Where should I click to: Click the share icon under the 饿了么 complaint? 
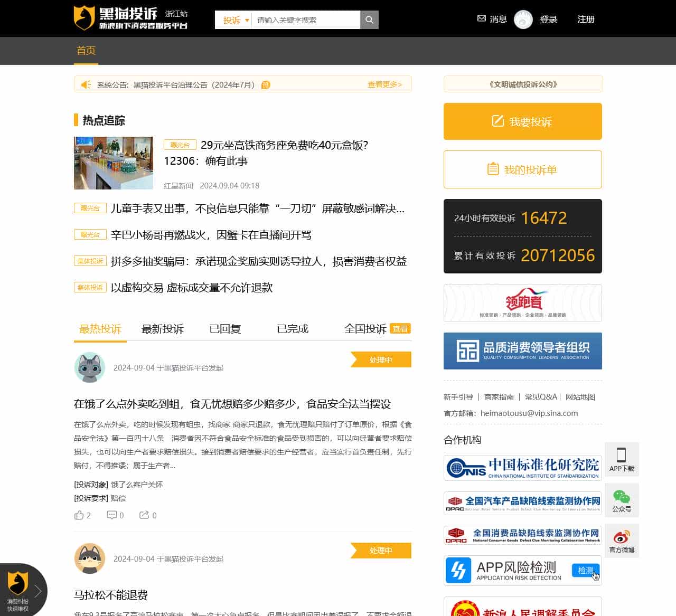point(144,514)
